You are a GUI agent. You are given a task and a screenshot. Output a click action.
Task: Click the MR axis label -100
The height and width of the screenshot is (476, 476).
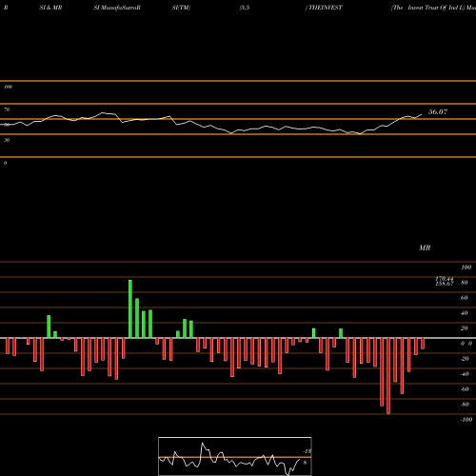coord(466,420)
